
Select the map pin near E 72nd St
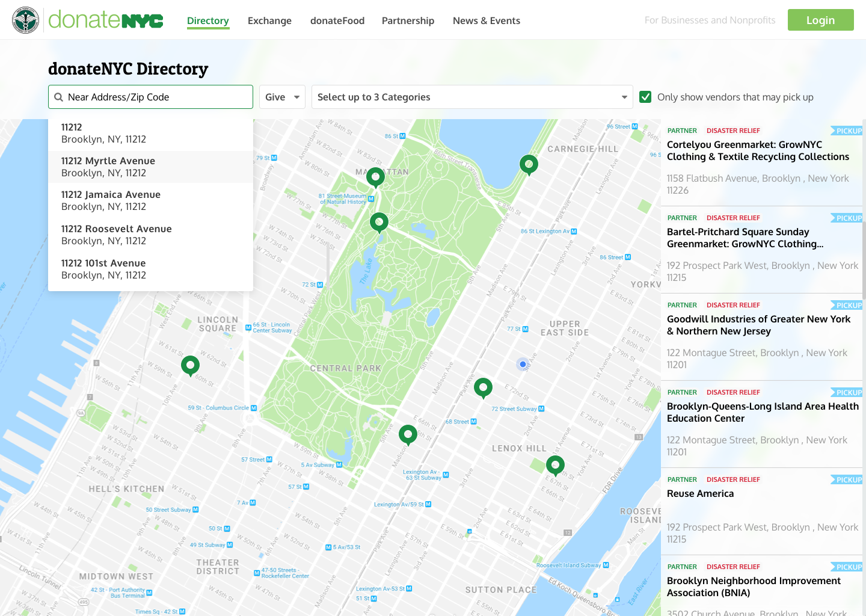click(x=483, y=389)
